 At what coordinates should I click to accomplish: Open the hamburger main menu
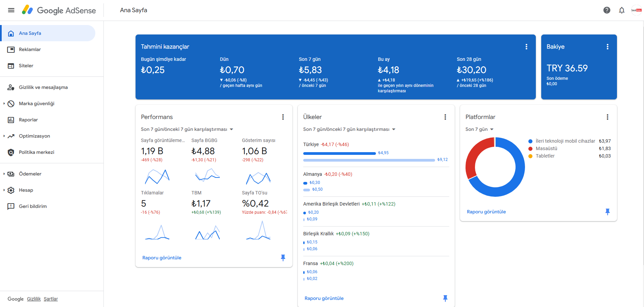tap(11, 10)
